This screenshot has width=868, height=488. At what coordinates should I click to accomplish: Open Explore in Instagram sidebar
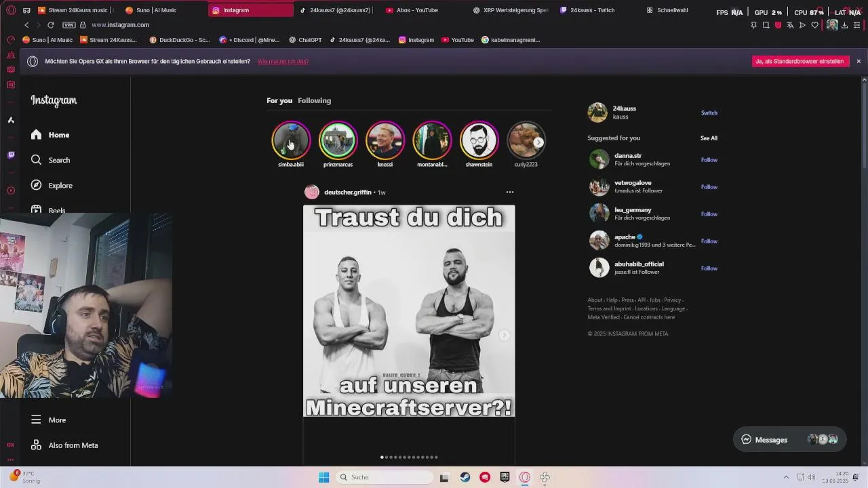[x=52, y=185]
